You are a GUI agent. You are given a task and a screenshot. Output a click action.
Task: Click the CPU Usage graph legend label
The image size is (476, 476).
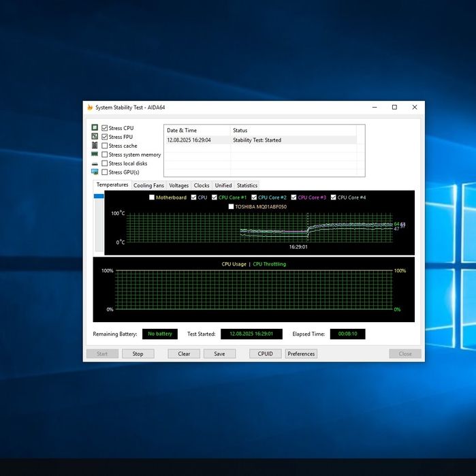click(234, 264)
